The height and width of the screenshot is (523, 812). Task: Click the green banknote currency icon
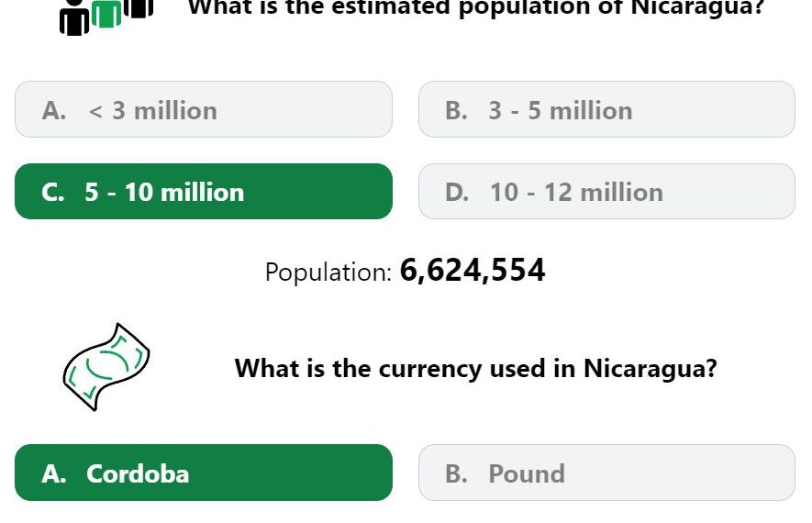106,367
